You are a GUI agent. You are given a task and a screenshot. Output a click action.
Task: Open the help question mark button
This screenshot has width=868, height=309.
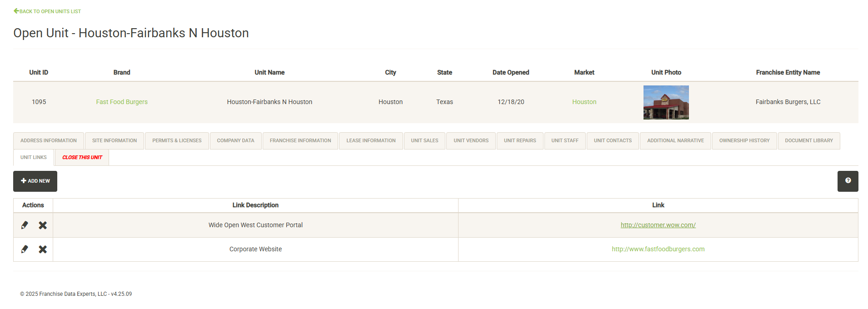(848, 181)
